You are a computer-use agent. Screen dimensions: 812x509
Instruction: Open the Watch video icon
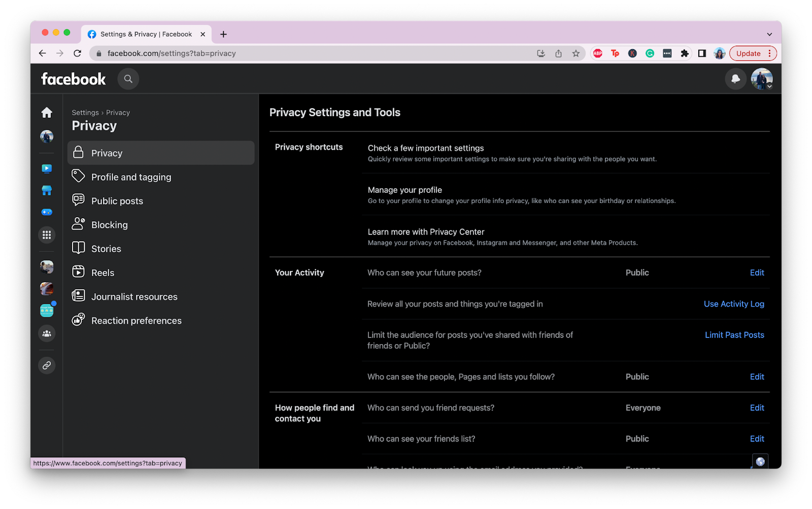(x=47, y=168)
